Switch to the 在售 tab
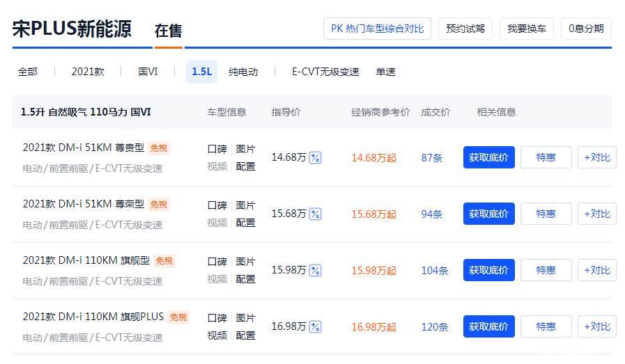625x364 pixels. (168, 31)
